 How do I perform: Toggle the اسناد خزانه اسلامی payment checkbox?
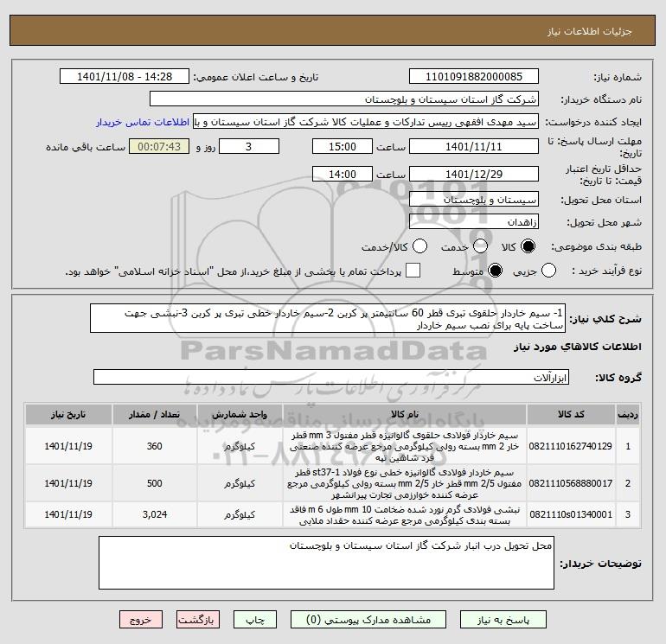pos(413,271)
